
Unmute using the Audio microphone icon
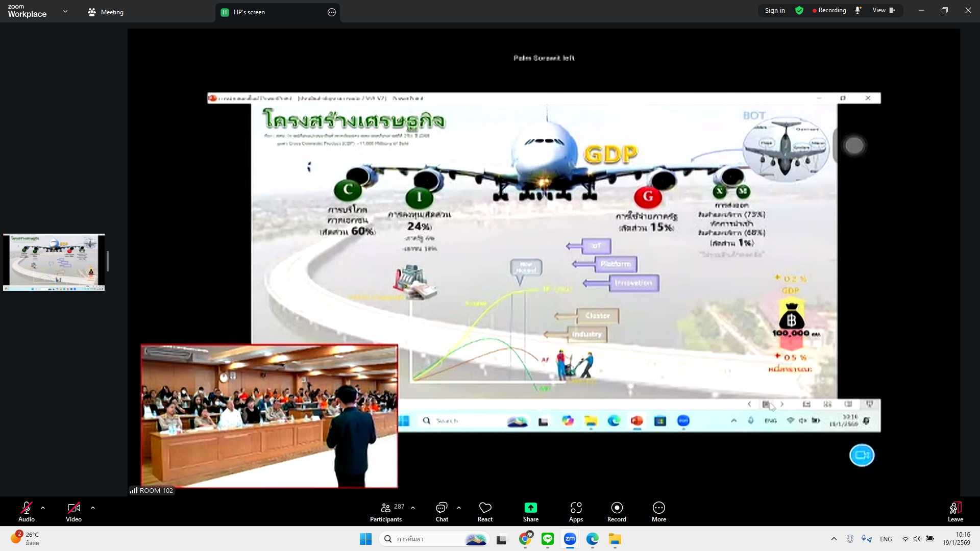click(27, 508)
